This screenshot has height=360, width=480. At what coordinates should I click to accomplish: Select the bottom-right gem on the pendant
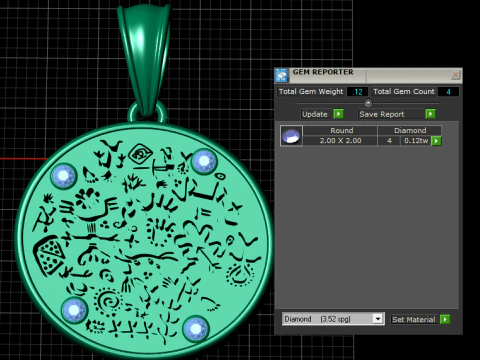coord(196,328)
